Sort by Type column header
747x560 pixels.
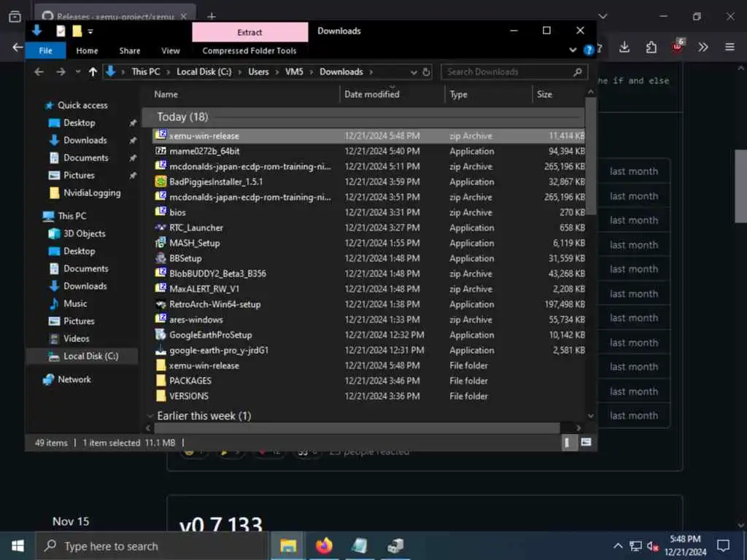(x=488, y=94)
